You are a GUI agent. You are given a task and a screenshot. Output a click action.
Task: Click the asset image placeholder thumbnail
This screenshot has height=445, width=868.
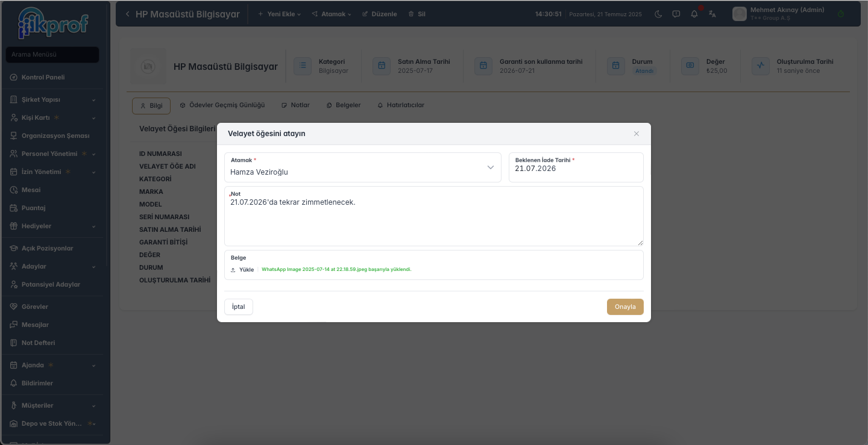[x=148, y=66]
